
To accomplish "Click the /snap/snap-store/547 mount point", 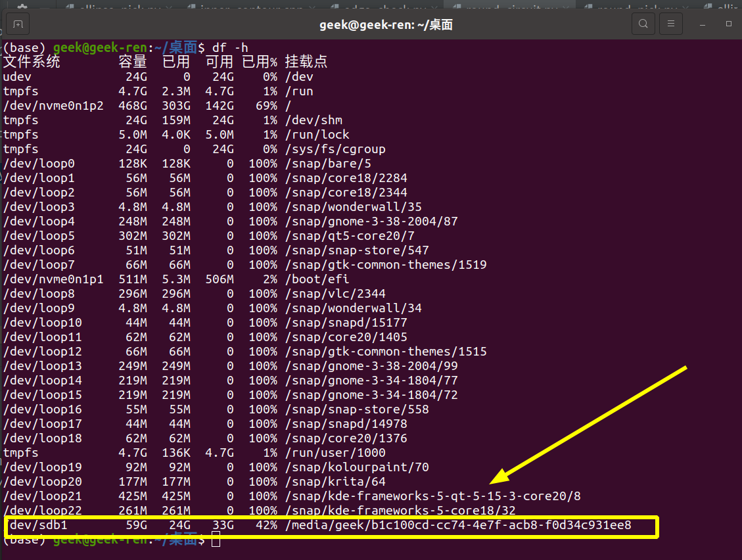I will pos(357,250).
